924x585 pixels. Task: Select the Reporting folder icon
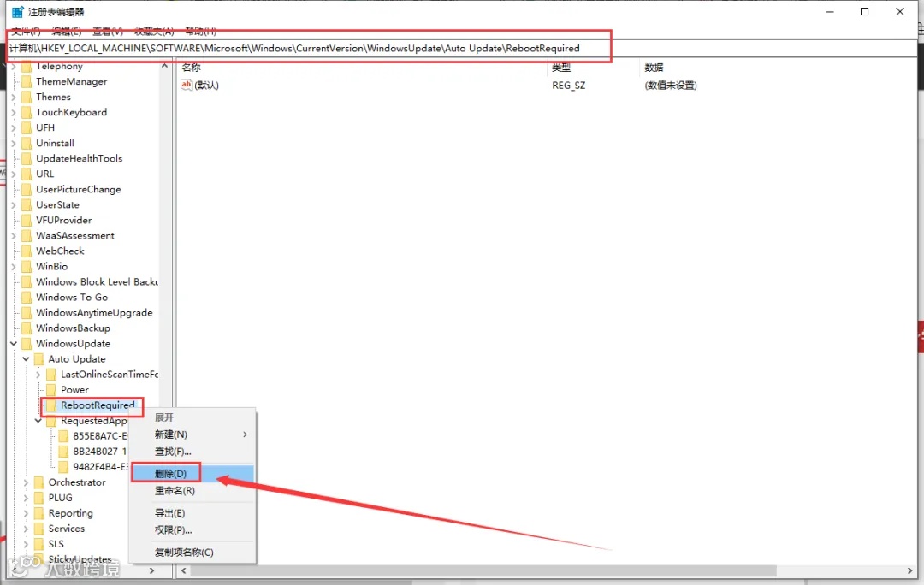pos(38,513)
